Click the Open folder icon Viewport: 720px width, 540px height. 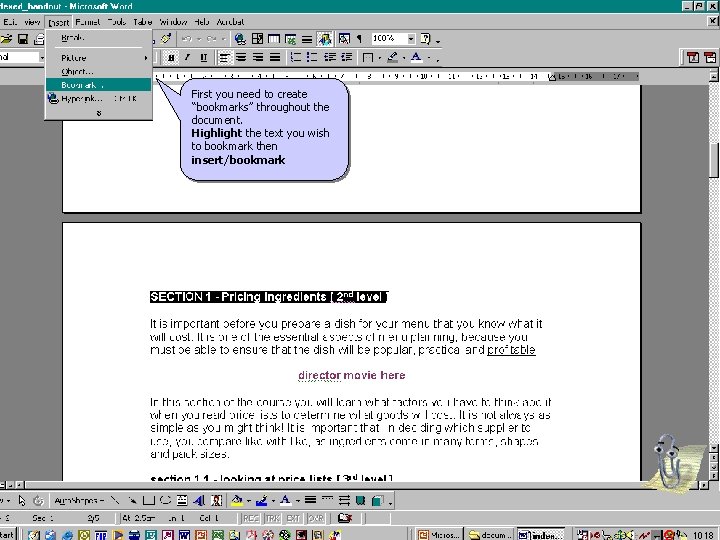tap(6, 39)
